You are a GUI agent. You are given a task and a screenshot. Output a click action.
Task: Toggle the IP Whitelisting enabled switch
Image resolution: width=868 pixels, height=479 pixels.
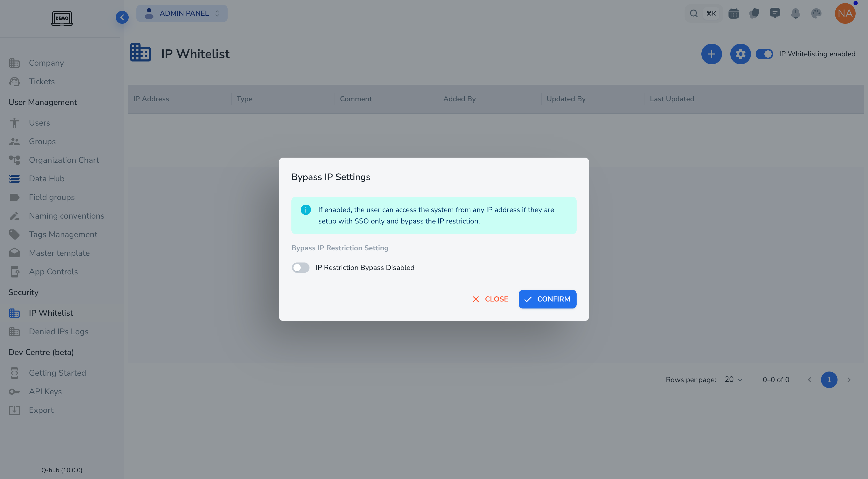[x=764, y=54]
